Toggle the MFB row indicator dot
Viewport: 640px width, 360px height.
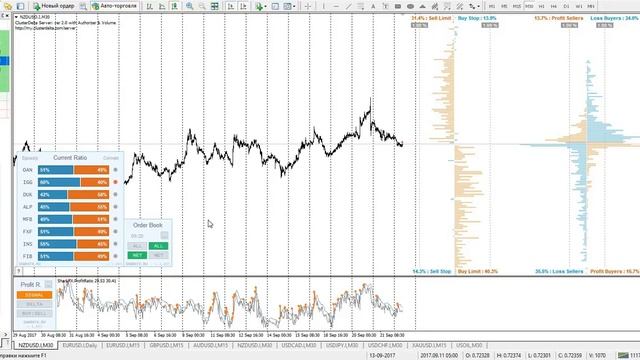[116, 219]
